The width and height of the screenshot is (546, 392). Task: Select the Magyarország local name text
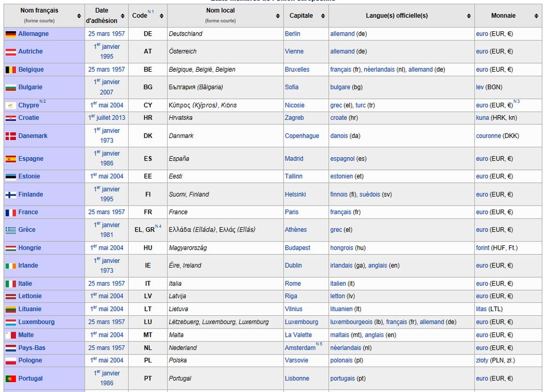[188, 248]
